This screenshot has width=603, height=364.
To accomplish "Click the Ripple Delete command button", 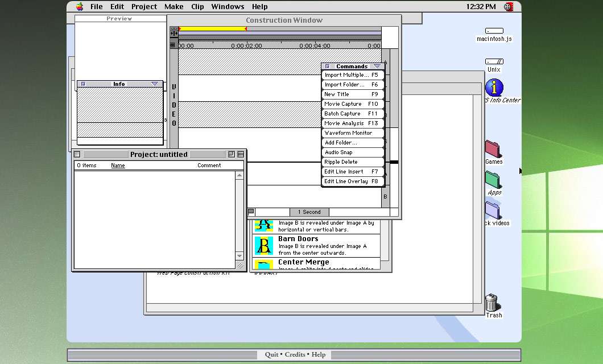I will 352,162.
